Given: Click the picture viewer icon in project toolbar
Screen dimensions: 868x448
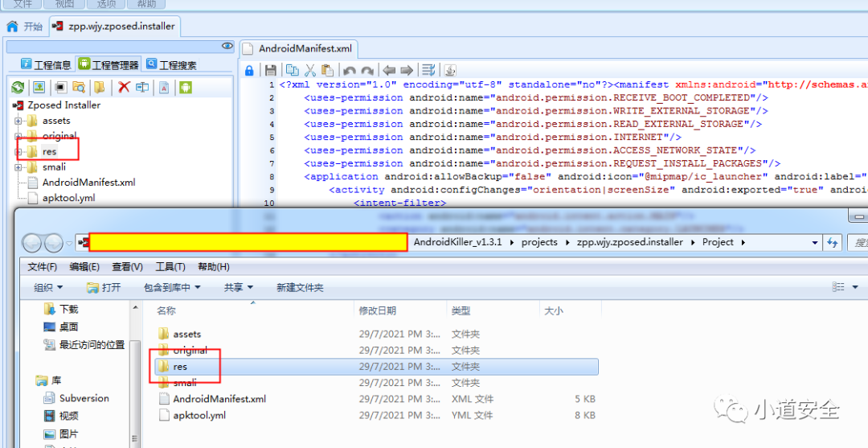Looking at the screenshot, I should [x=39, y=87].
